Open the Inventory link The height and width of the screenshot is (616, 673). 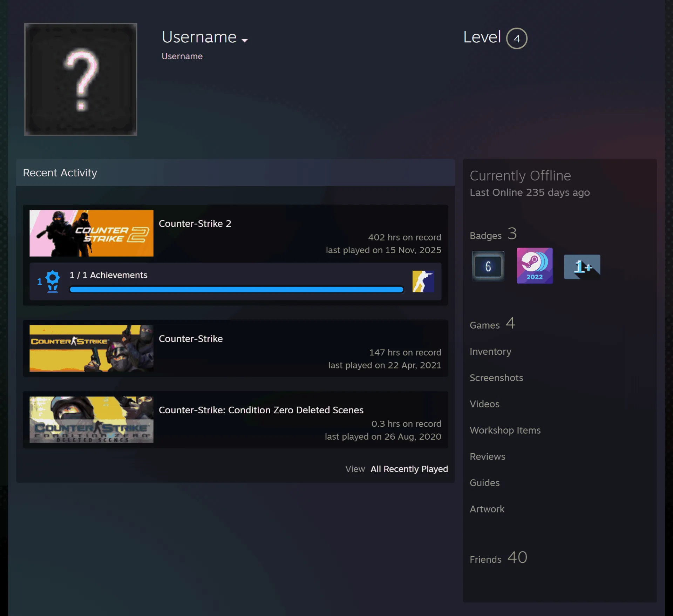pos(490,351)
